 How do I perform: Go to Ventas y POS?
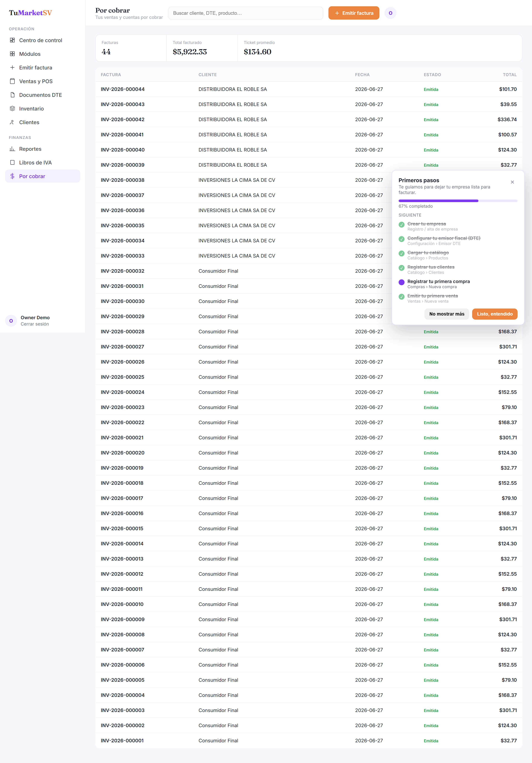tap(42, 81)
